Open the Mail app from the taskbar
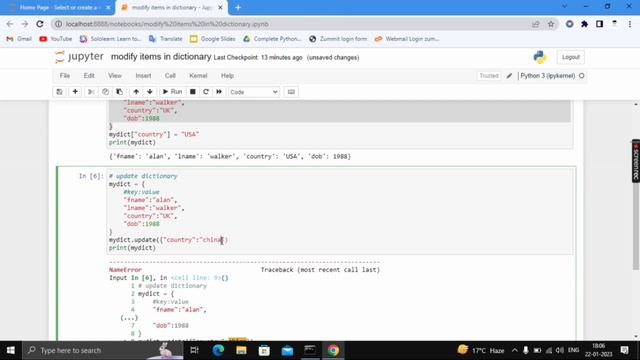The image size is (640, 360). click(287, 350)
